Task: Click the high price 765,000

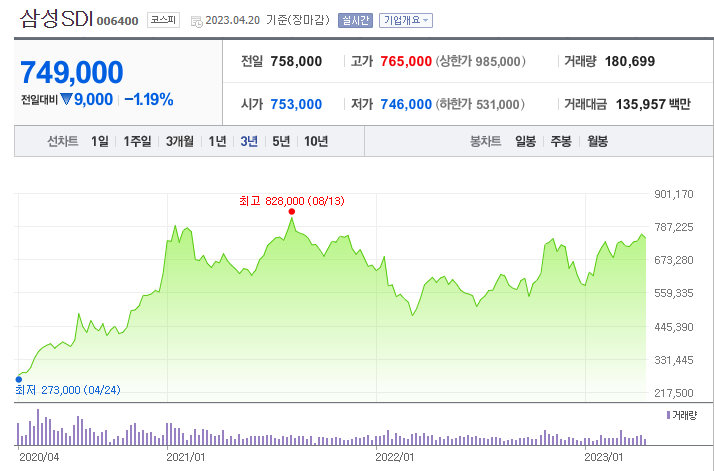Action: tap(406, 61)
